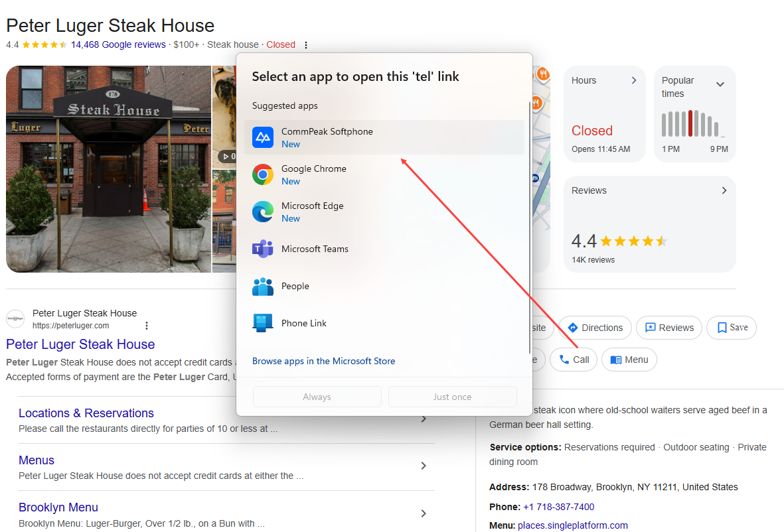Click the Just once button
Screen dimensions: 784x532
pyautogui.click(x=453, y=397)
